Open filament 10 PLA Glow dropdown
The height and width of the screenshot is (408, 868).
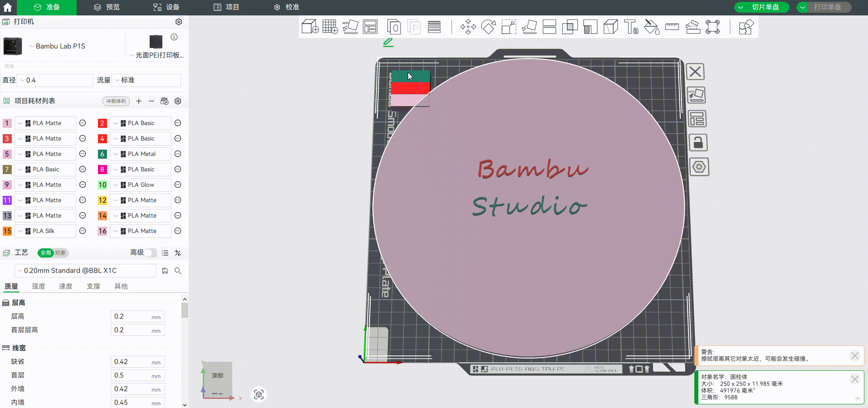[141, 185]
